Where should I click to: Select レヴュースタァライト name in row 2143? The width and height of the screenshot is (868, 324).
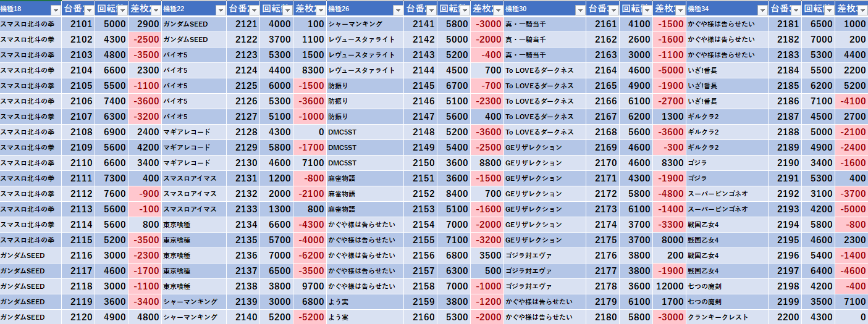[x=361, y=55]
